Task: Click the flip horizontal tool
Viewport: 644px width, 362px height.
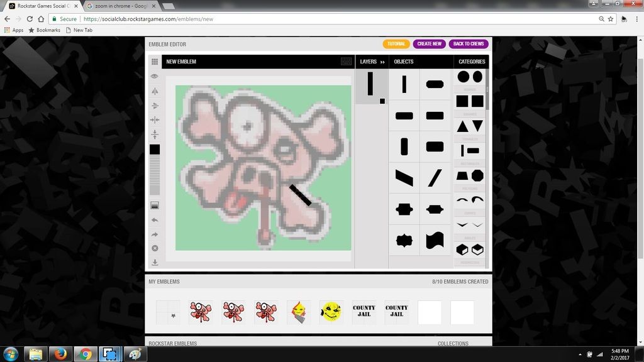Action: pos(155,91)
